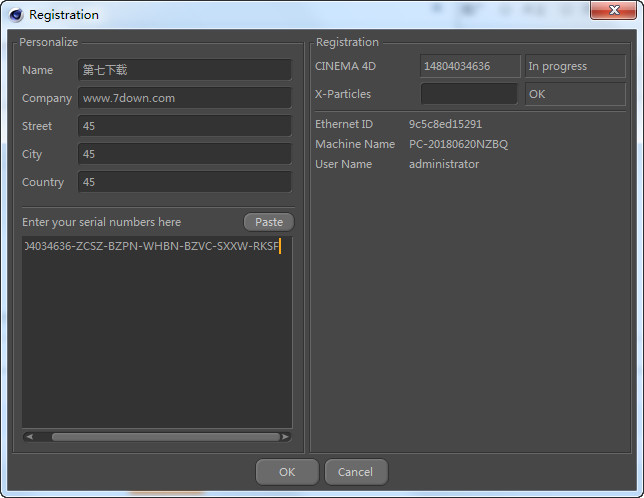Click right arrow of serial box scrollbar

point(285,437)
